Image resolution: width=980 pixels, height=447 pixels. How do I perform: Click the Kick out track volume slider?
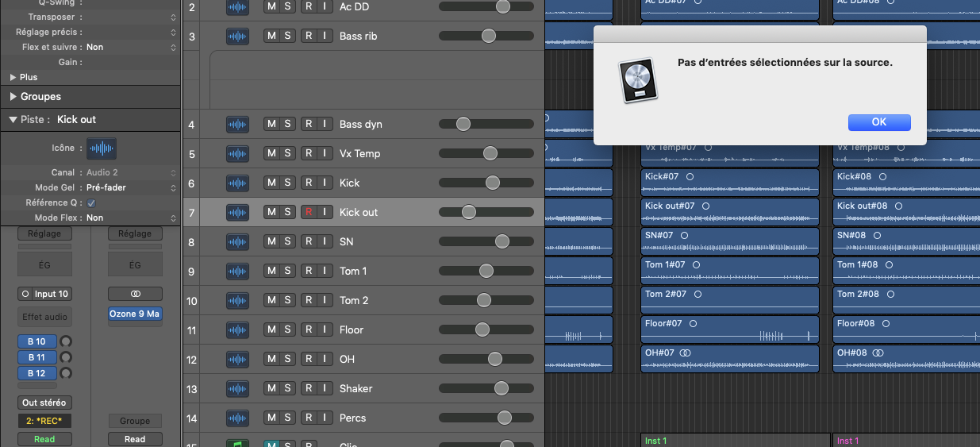(486, 212)
